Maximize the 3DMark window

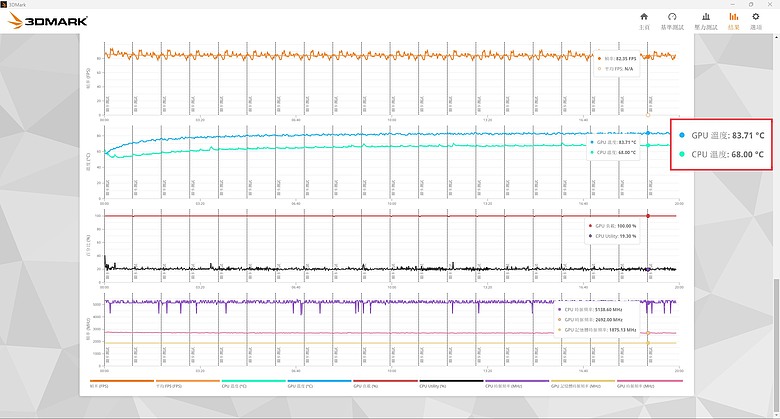751,4
